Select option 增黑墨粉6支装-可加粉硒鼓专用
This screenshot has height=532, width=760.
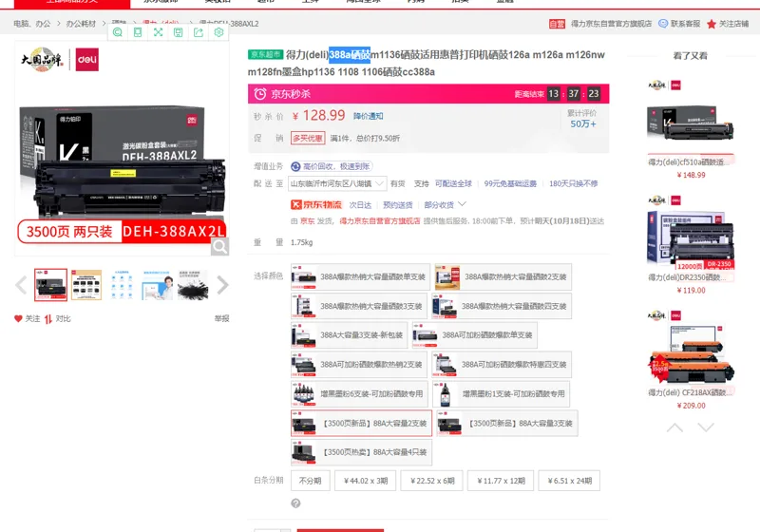359,394
